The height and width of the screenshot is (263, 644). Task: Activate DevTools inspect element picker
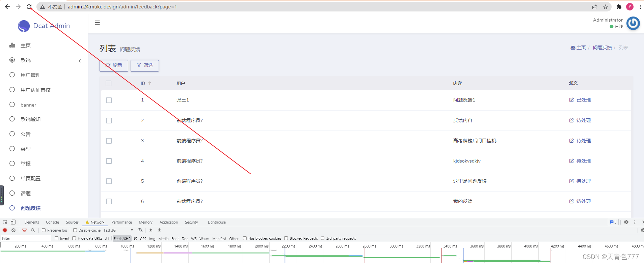coord(5,222)
